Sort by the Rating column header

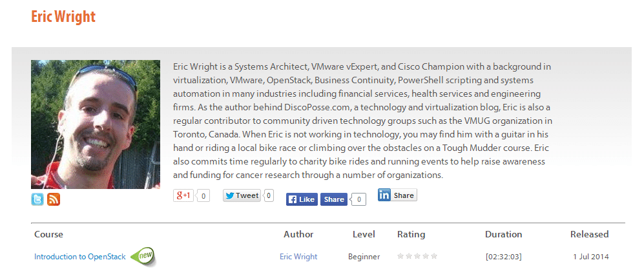(x=411, y=234)
